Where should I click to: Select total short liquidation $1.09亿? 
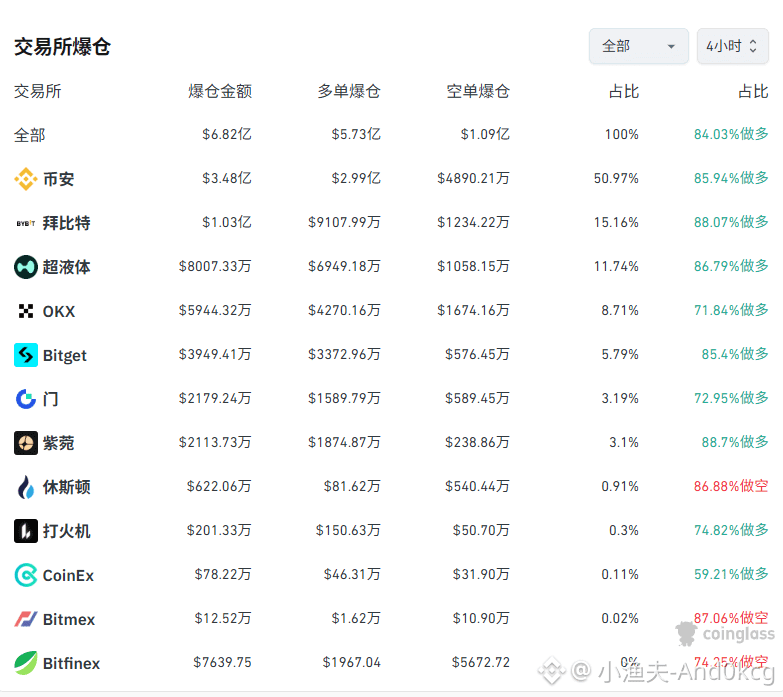(485, 134)
